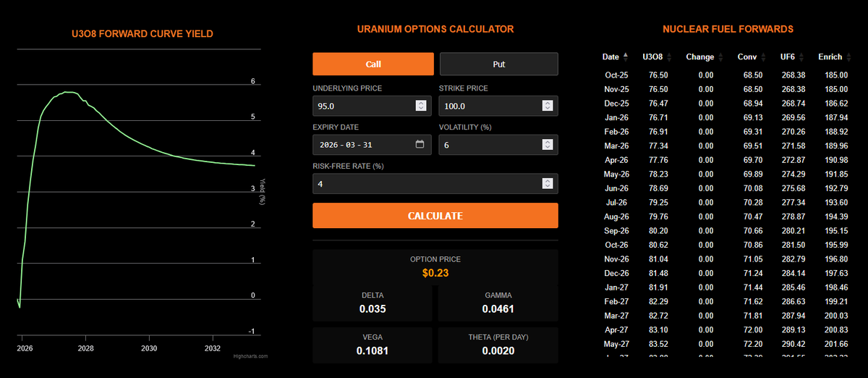Click the Delta value 0.035
This screenshot has width=868, height=378.
(373, 309)
